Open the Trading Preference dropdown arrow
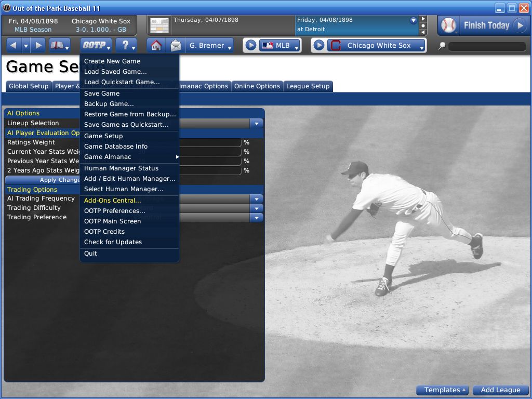The height and width of the screenshot is (399, 532). tap(257, 218)
